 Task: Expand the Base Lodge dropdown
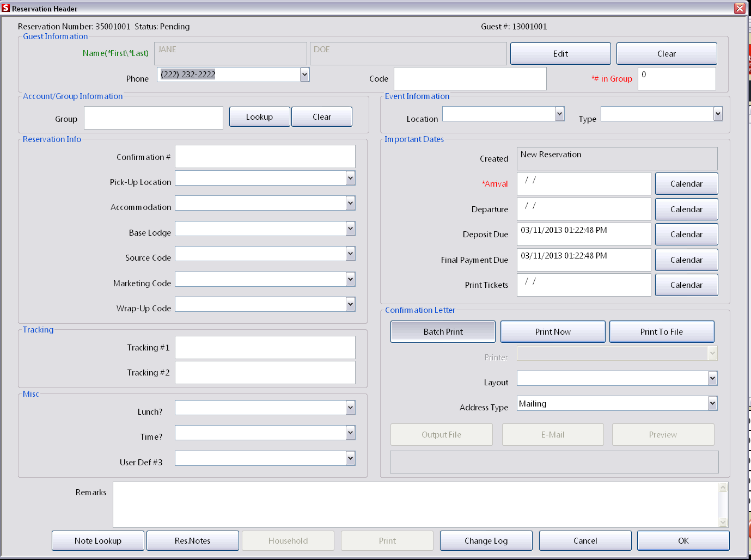(x=350, y=229)
